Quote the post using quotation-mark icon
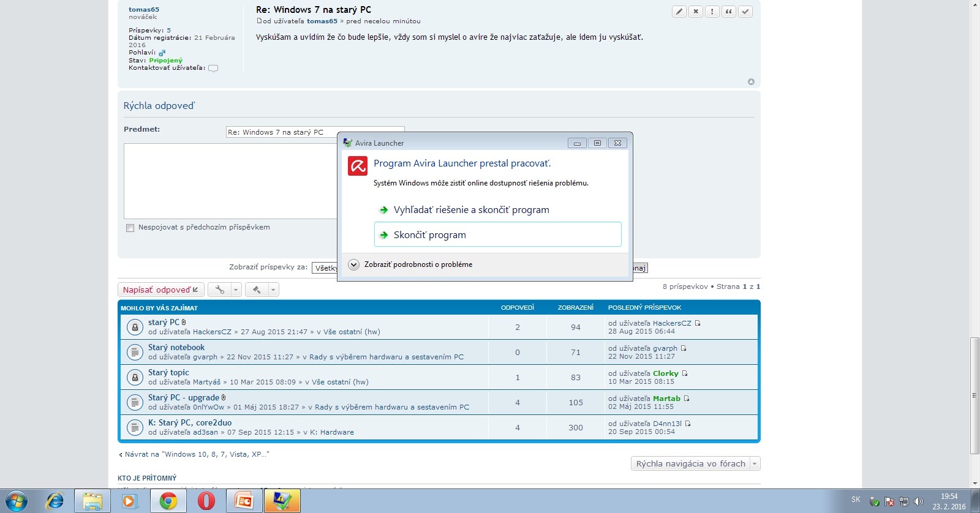980x513 pixels. 729,12
